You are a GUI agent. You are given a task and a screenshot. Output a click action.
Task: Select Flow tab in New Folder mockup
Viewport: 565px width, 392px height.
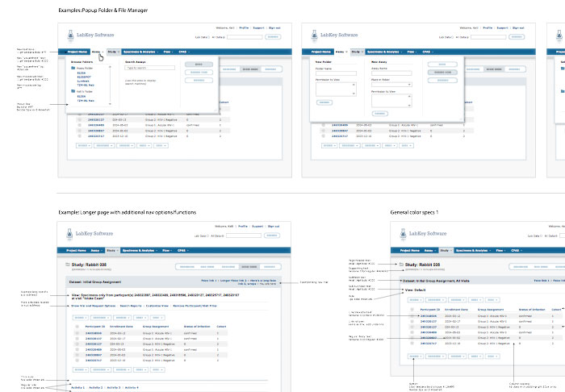412,52
